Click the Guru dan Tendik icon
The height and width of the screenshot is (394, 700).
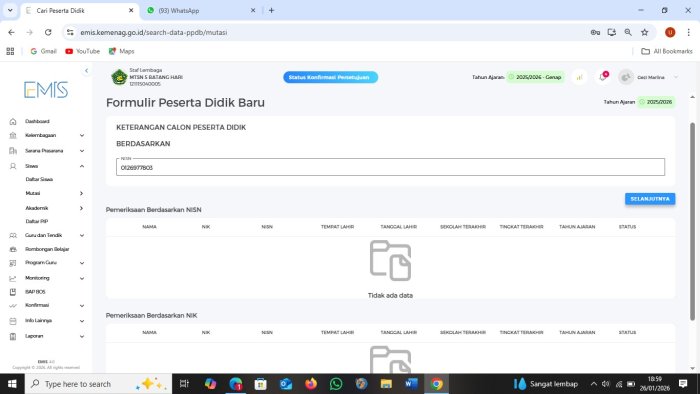coord(13,235)
